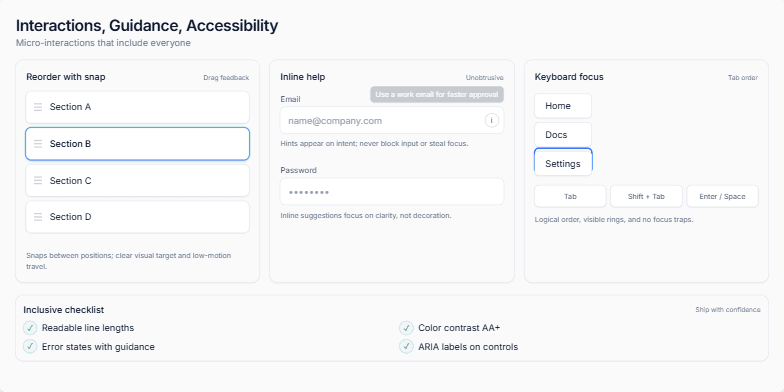Click the work email tooltip hint
The image size is (784, 392).
pyautogui.click(x=437, y=94)
